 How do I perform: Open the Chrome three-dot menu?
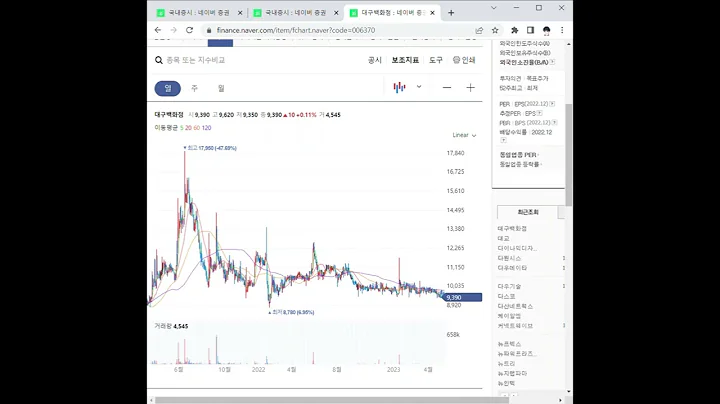point(562,30)
